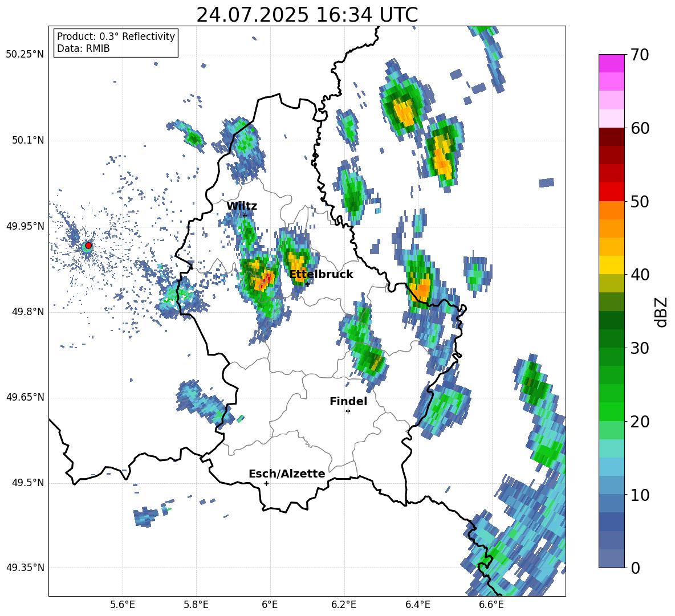This screenshot has height=616, width=675.
Task: Click the yellow colorbar segment at 40
Action: pos(611,265)
